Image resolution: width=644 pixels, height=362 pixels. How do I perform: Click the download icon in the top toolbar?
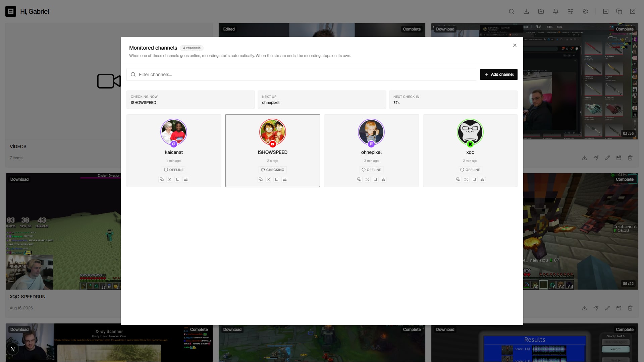526,11
